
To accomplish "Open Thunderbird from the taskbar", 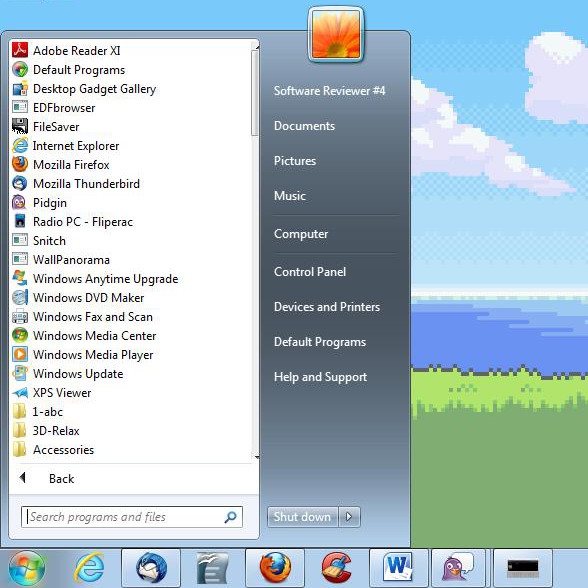I will point(151,568).
